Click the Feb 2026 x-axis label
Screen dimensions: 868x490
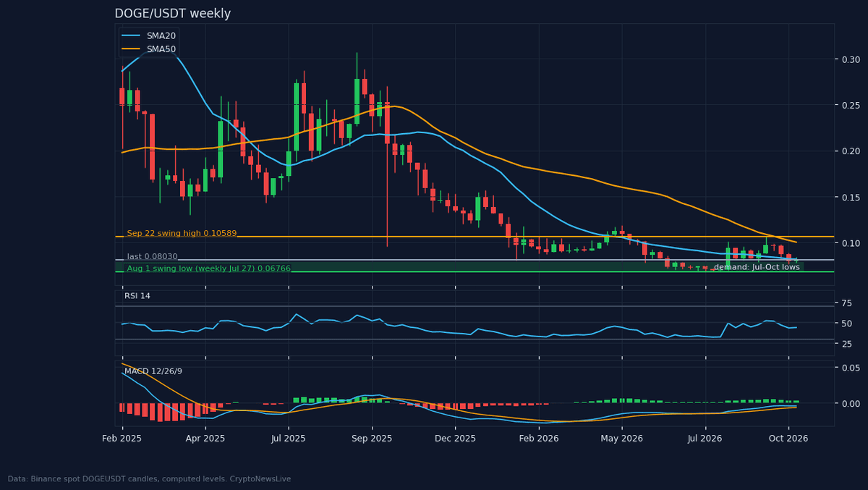coord(539,438)
